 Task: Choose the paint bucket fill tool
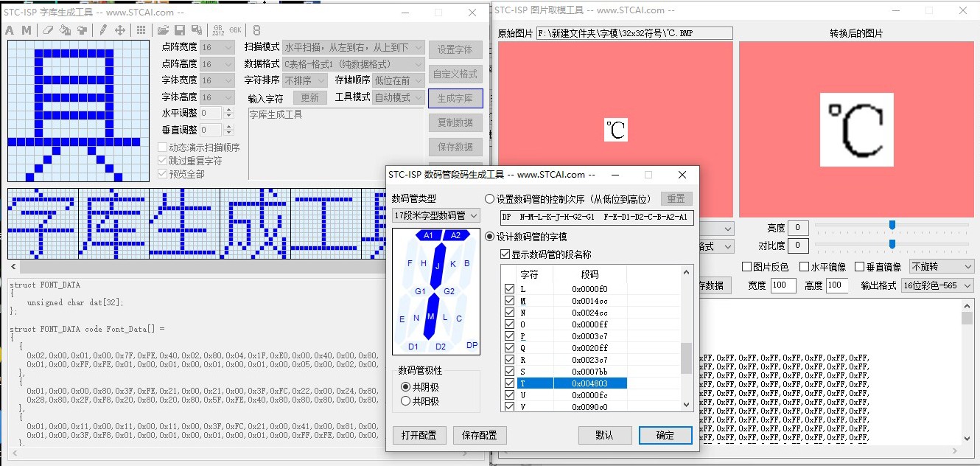pyautogui.click(x=65, y=30)
